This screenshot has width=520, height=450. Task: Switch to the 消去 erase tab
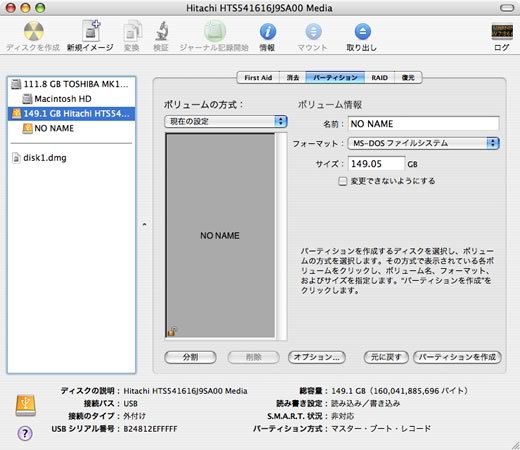pyautogui.click(x=293, y=78)
